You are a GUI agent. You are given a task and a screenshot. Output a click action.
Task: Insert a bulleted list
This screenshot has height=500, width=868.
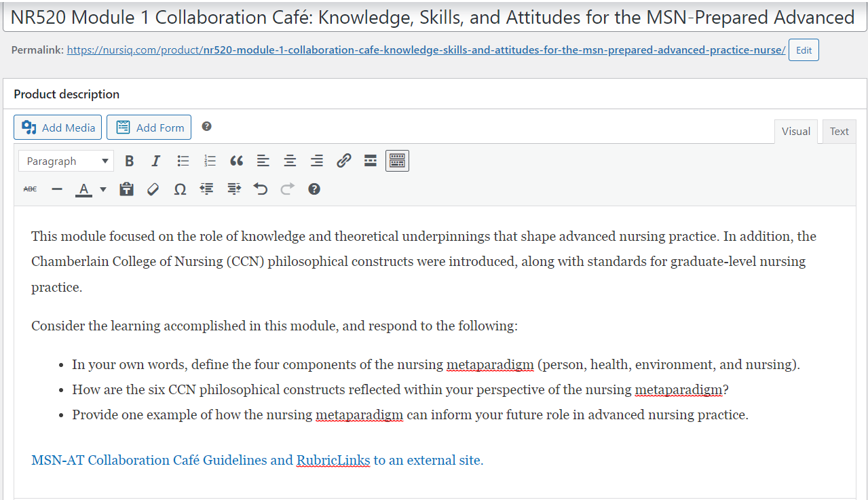183,161
